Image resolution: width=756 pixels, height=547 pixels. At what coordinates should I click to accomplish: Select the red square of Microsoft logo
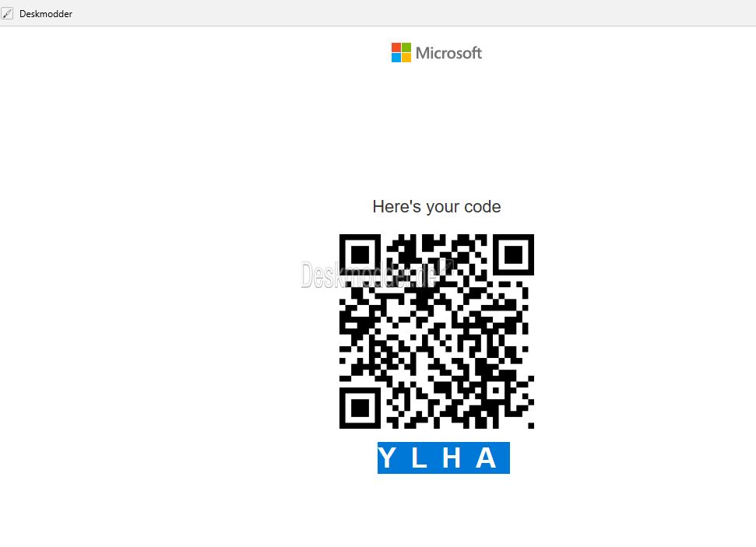coord(396,47)
